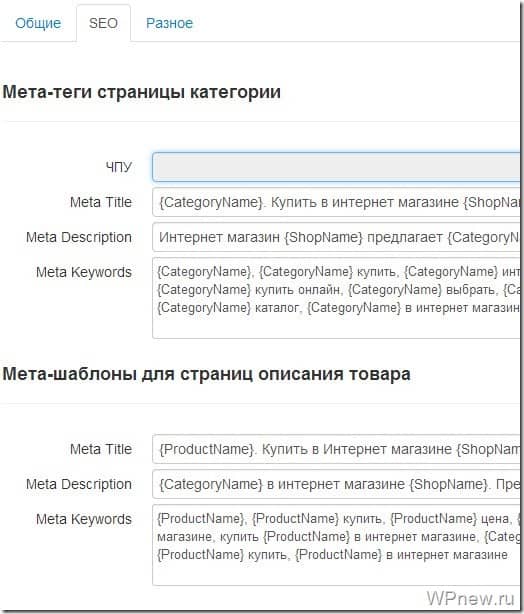Click the Meta Title label under product meta-templates
The height and width of the screenshot is (614, 524).
point(101,449)
